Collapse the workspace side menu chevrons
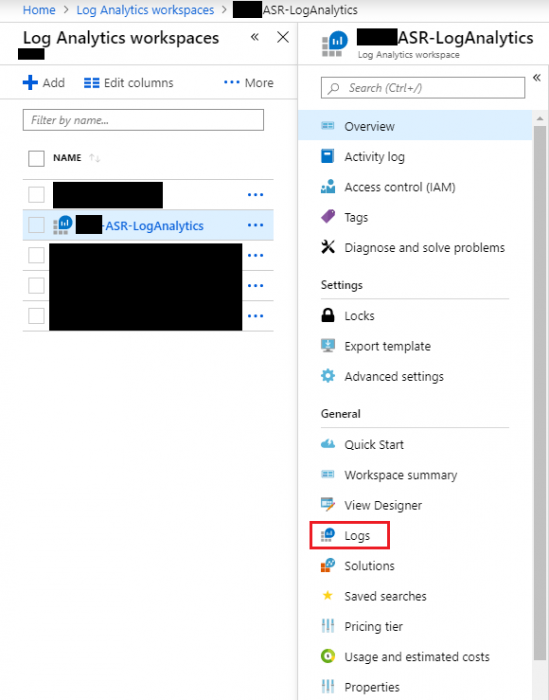Viewport: 549px width, 700px height. 537,78
